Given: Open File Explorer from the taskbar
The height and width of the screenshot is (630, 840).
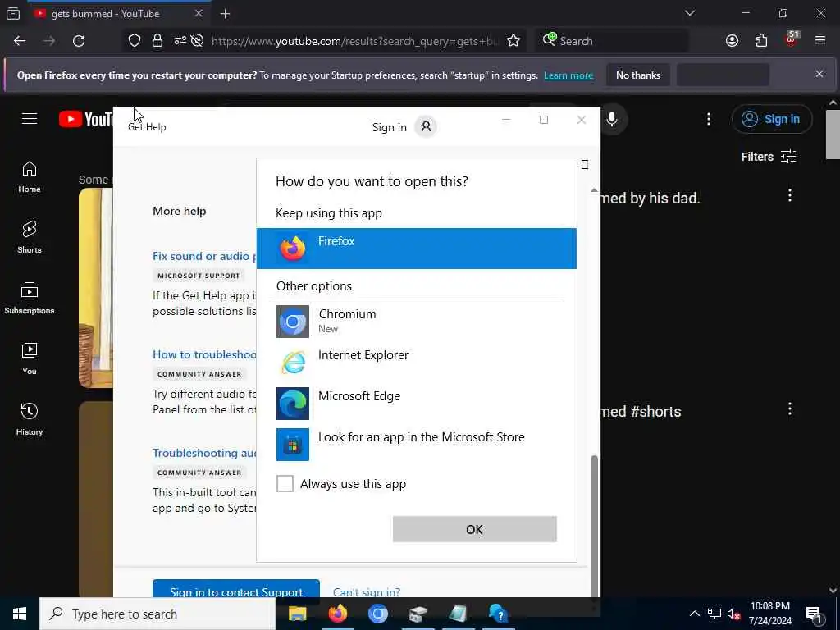Looking at the screenshot, I should [x=297, y=614].
